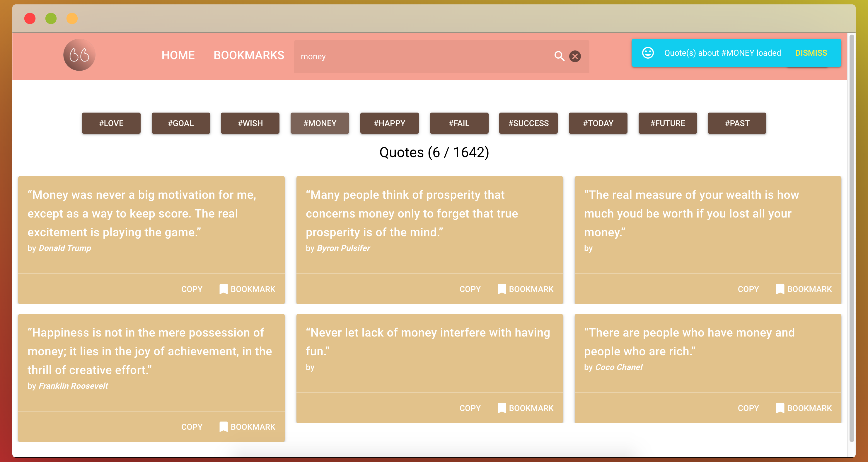Bookmark the Coco Chanel quote
Viewport: 868px width, 462px height.
[x=804, y=408]
